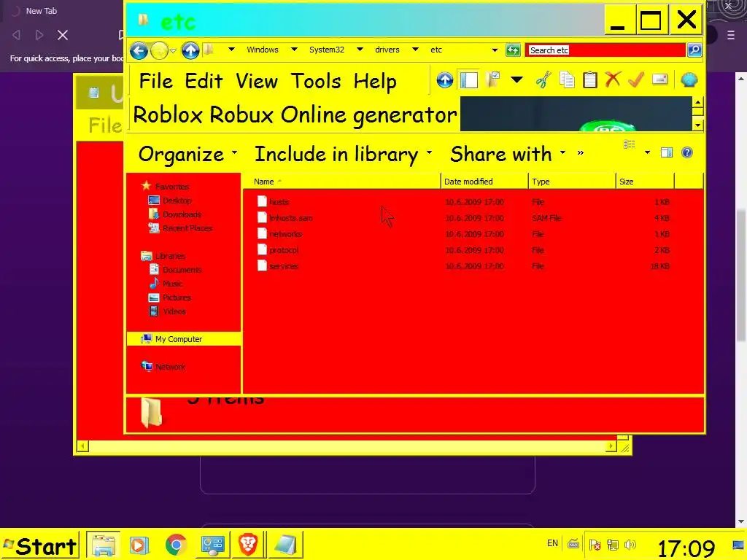Viewport: 747px width, 560px height.
Task: Click the magnifier search icon
Action: (x=694, y=50)
